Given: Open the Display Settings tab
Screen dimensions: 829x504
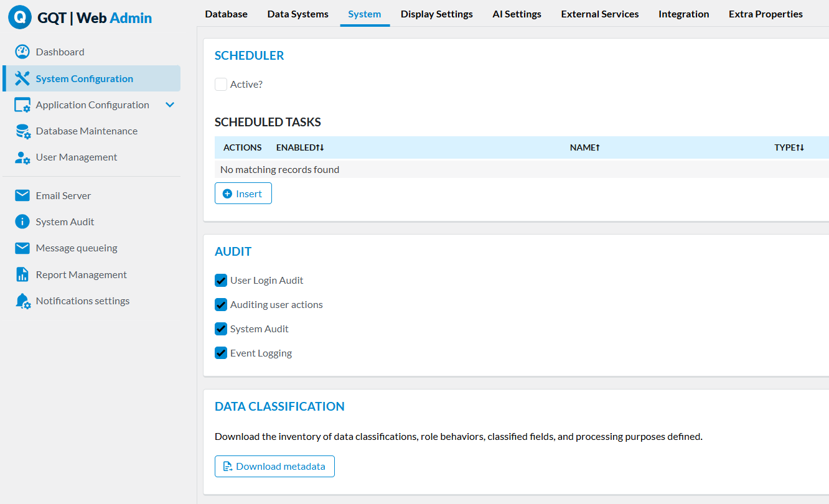Looking at the screenshot, I should pos(436,14).
